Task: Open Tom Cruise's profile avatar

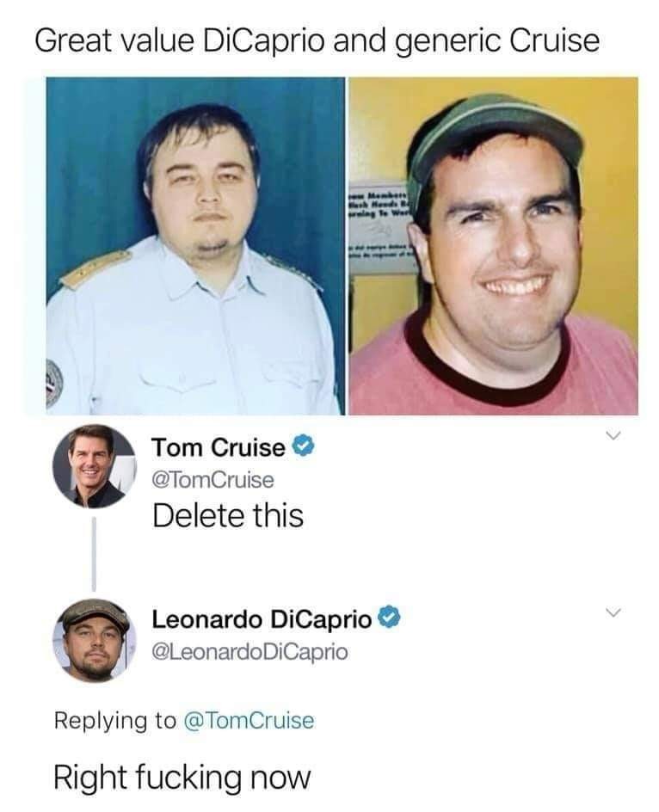Action: [x=94, y=466]
